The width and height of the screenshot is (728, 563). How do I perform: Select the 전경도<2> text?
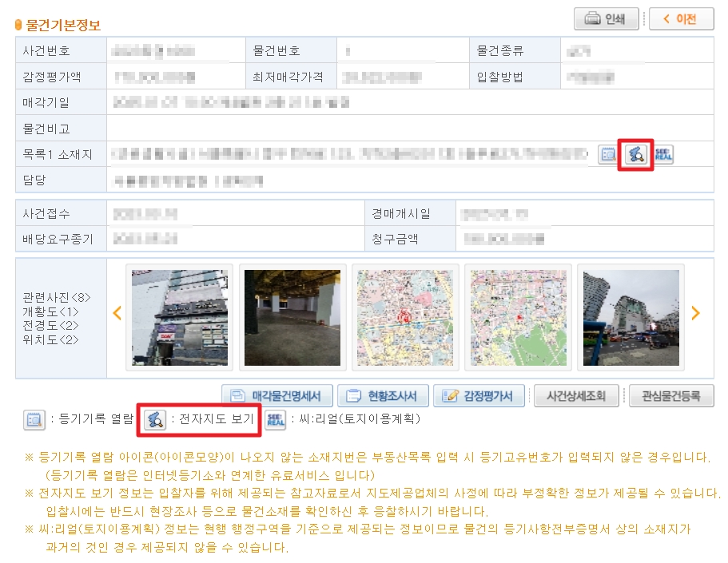(x=50, y=326)
